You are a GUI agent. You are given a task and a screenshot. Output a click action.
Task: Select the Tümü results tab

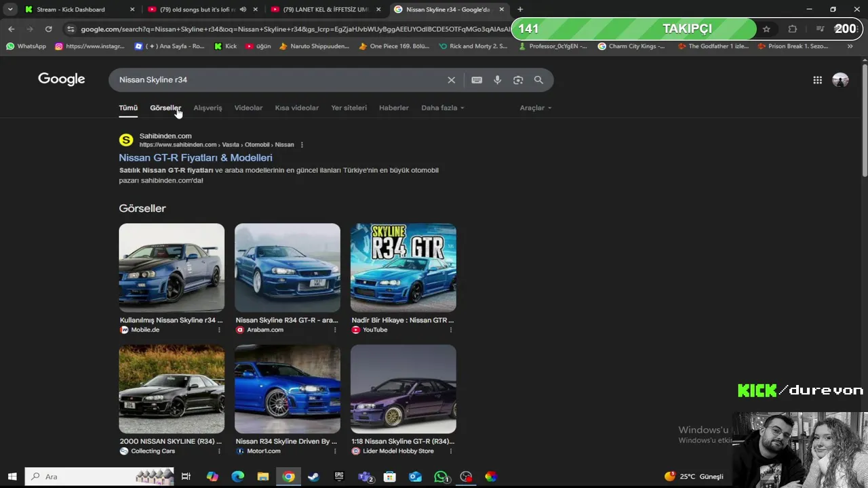128,108
